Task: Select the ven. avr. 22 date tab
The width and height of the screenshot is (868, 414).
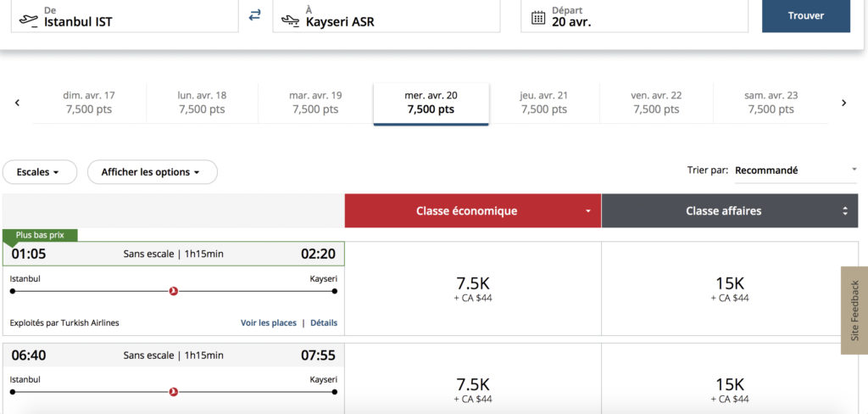Action: pos(657,103)
